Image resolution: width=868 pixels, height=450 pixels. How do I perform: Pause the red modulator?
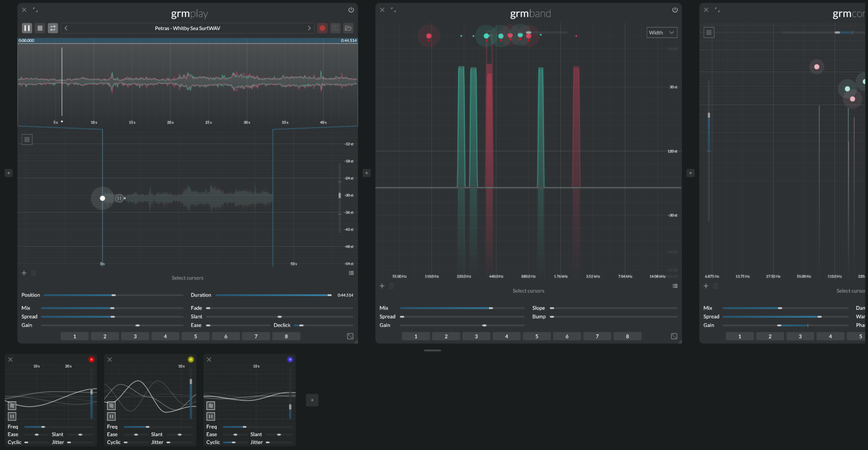pos(12,417)
